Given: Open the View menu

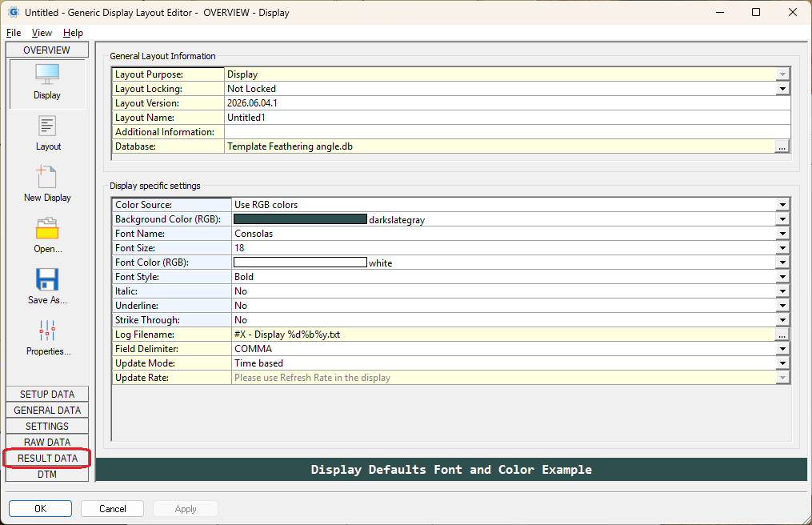Looking at the screenshot, I should [x=42, y=33].
